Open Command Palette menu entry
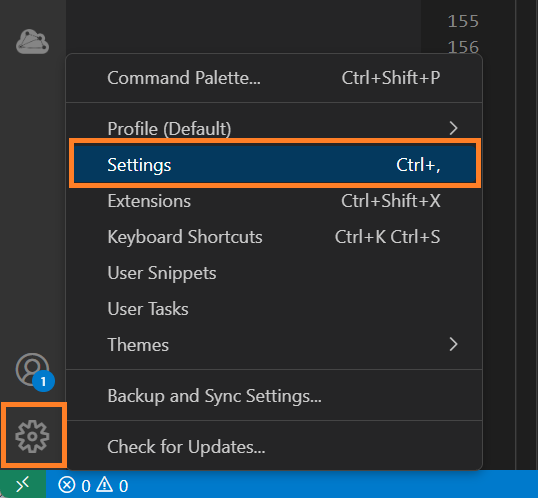The height and width of the screenshot is (498, 538). (274, 78)
